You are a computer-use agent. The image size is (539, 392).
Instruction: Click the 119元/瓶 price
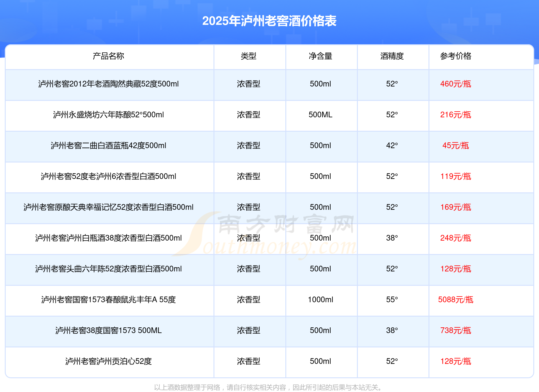[x=455, y=177]
